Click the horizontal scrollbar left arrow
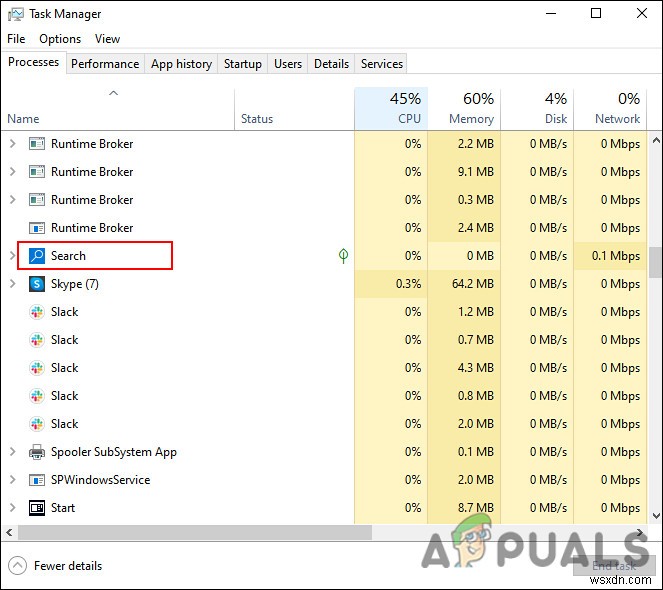 pyautogui.click(x=9, y=532)
